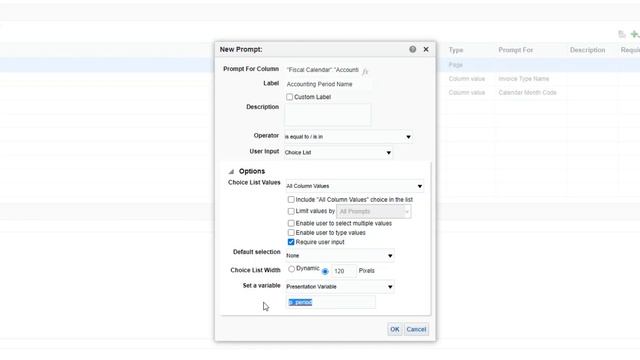Open the Set a variable dropdown

(340, 287)
